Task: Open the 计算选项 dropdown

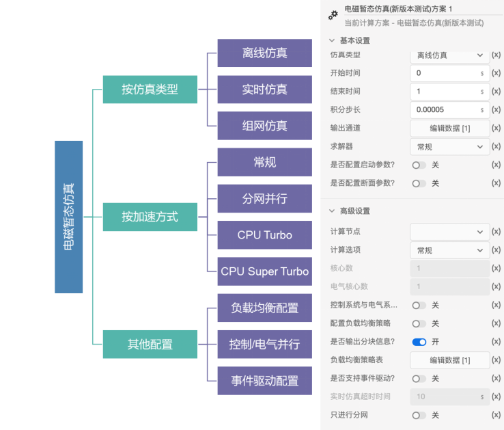Action: [x=449, y=250]
